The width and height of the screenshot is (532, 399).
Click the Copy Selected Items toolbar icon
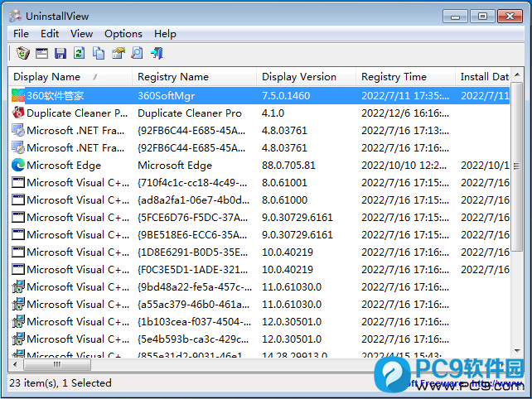(x=99, y=53)
